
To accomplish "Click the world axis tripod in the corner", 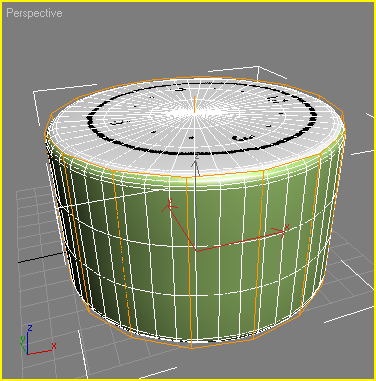I will [x=38, y=339].
